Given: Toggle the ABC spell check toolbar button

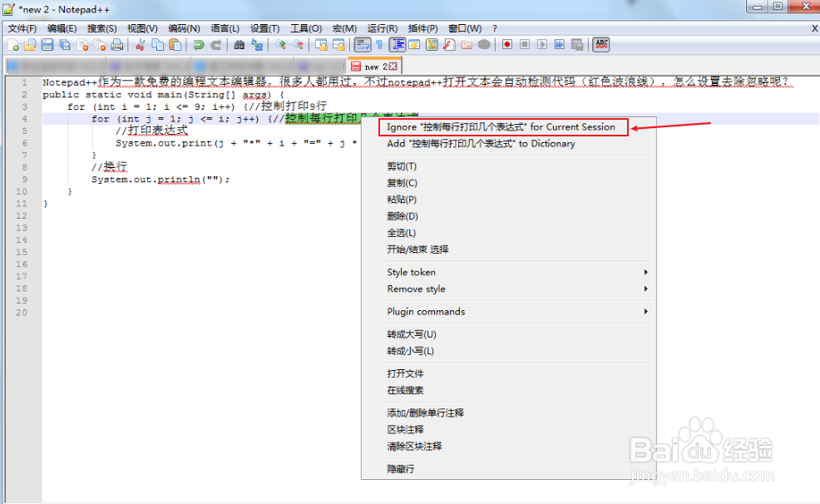Looking at the screenshot, I should tap(601, 45).
